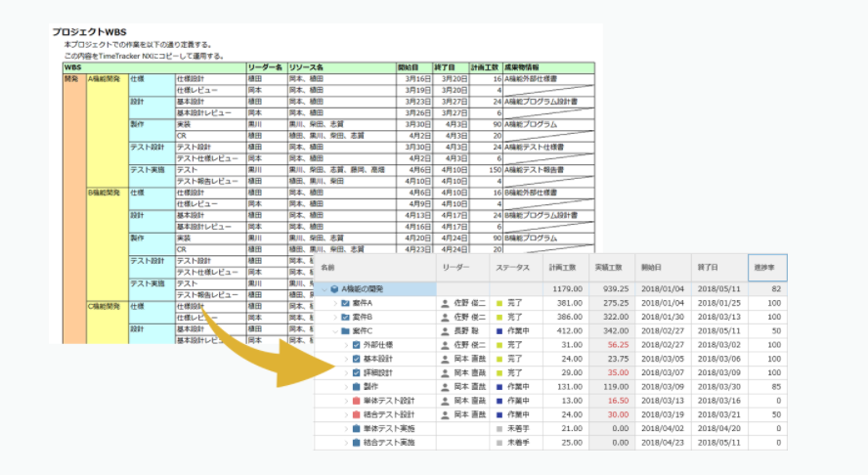Viewport: 868px width, 475px height.
Task: Expand the 詳細設計 node chevron
Action: pyautogui.click(x=347, y=372)
